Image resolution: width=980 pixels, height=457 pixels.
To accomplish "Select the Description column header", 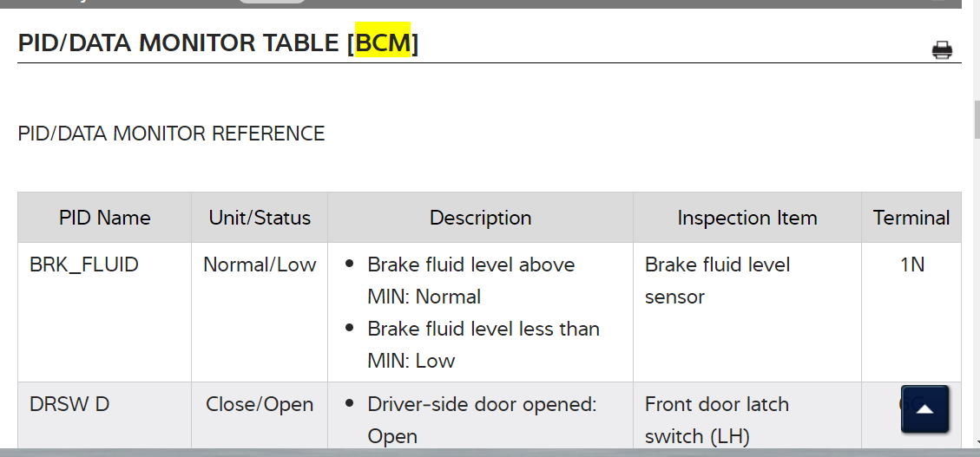I will tap(480, 218).
